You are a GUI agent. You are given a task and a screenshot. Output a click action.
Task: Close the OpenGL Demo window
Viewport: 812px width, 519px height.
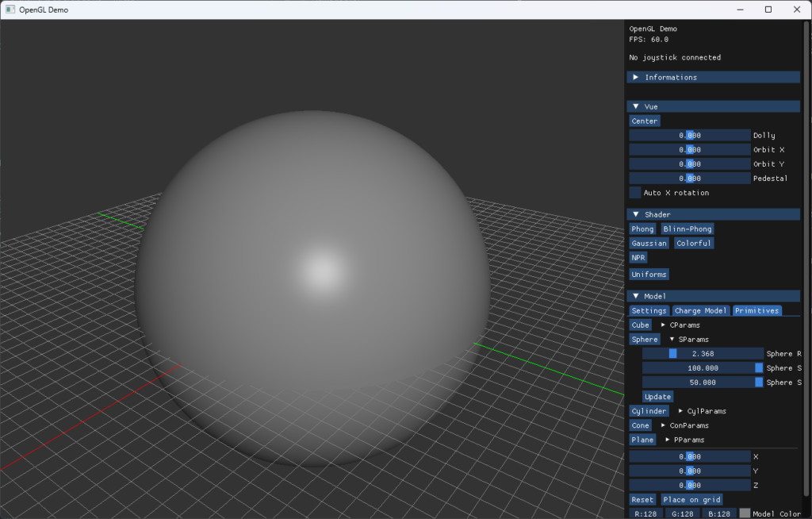click(x=797, y=10)
